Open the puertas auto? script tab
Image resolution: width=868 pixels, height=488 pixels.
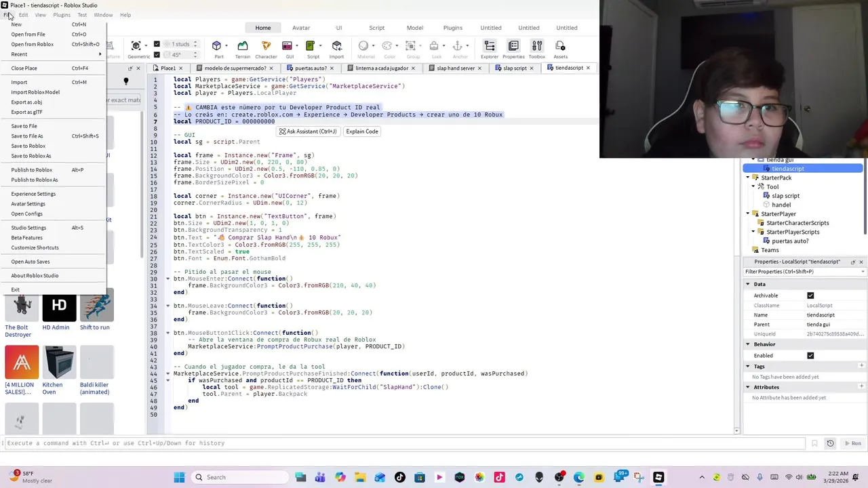[311, 68]
